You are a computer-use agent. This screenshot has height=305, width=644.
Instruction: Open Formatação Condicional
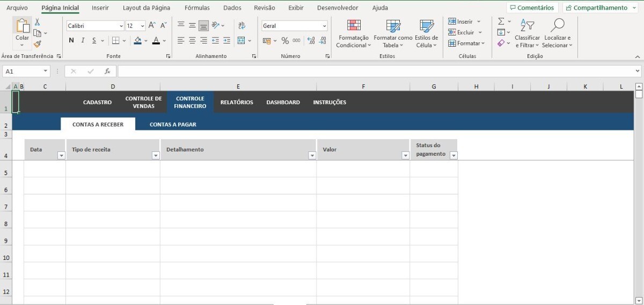353,34
